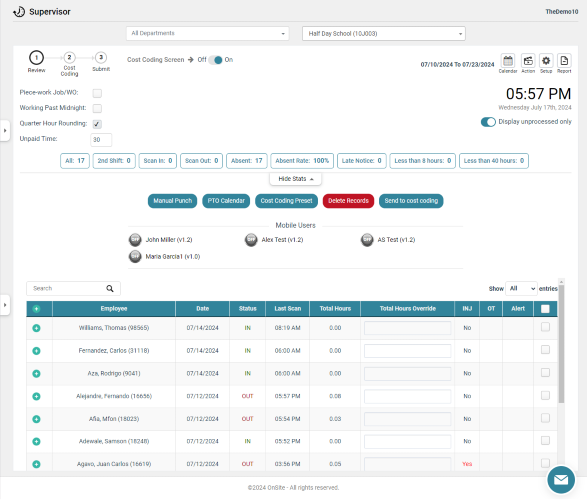Open the mail chat bubble icon
This screenshot has height=500, width=587.
(560, 480)
